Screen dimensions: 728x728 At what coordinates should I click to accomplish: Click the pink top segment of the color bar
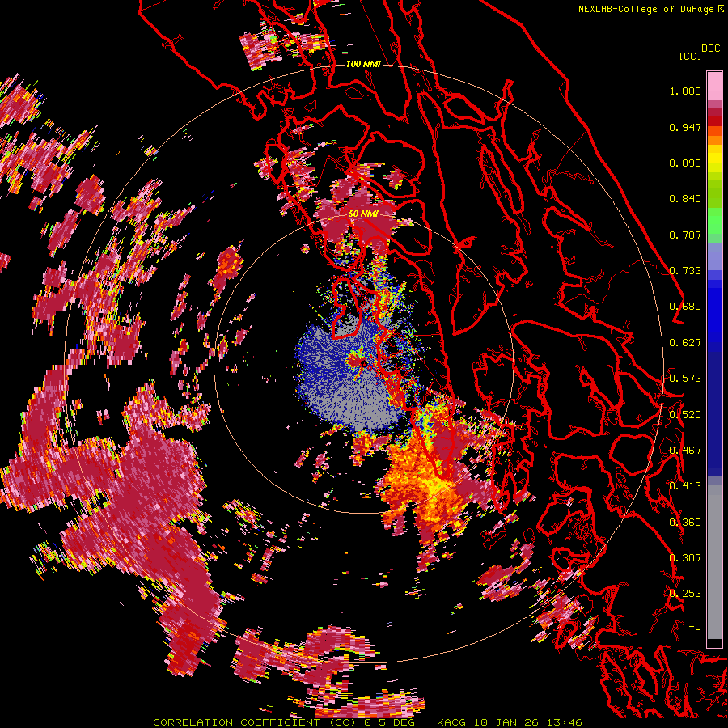[714, 86]
